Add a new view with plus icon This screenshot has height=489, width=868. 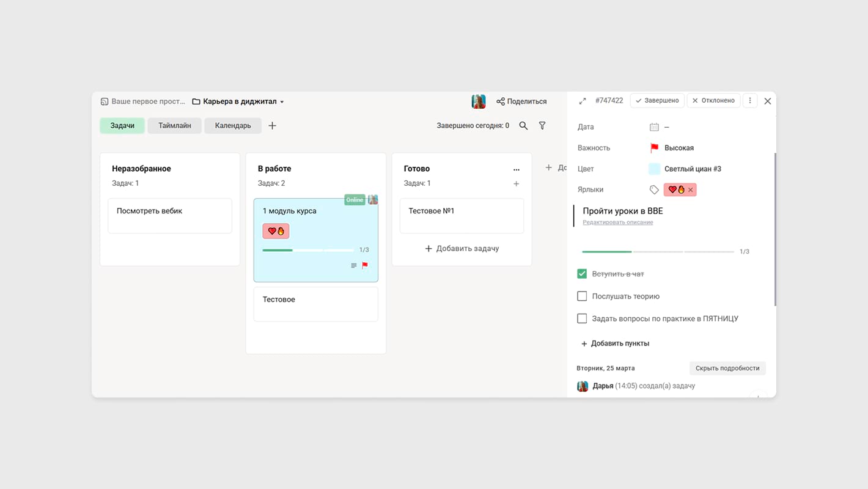273,125
